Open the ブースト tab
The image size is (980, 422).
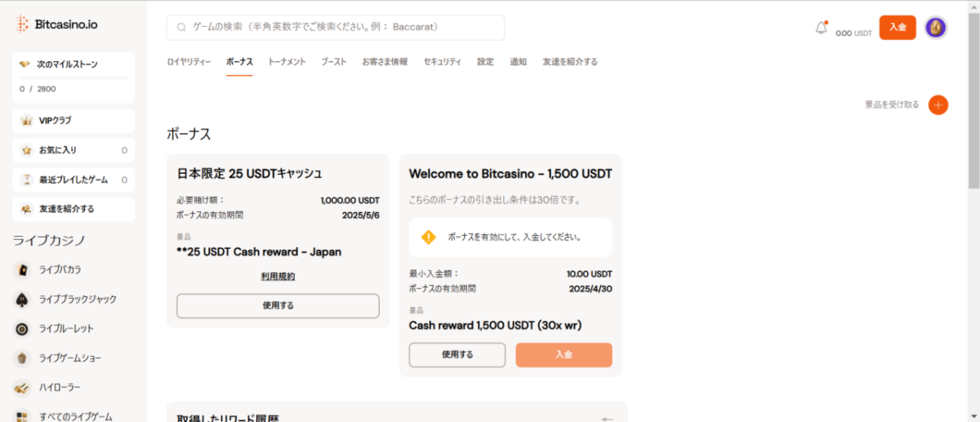(x=333, y=62)
